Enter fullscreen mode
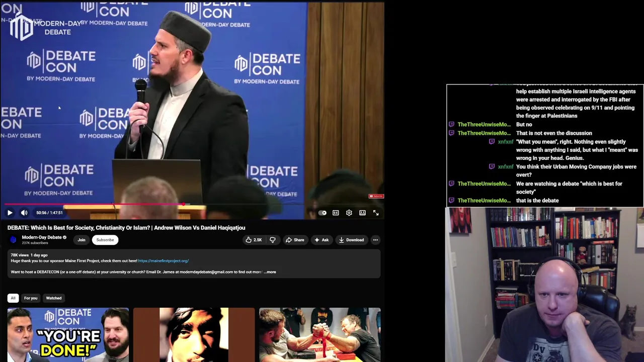Image resolution: width=644 pixels, height=362 pixels. 376,213
